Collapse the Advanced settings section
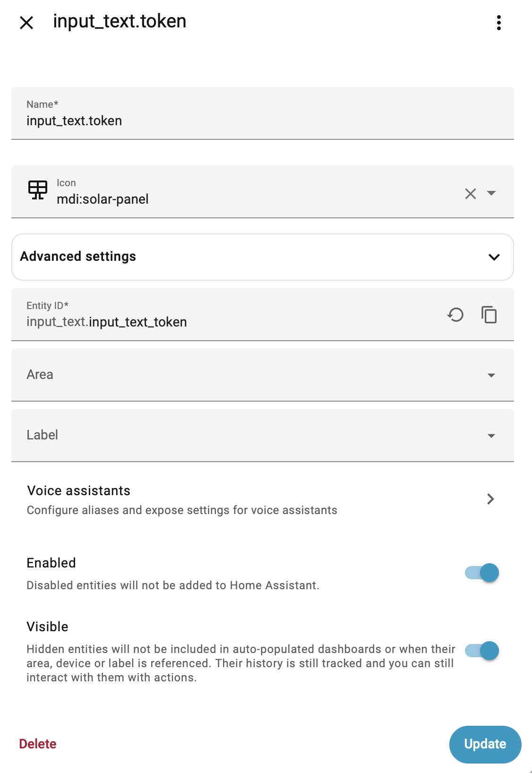Viewport: 532px width, 773px height. (494, 257)
